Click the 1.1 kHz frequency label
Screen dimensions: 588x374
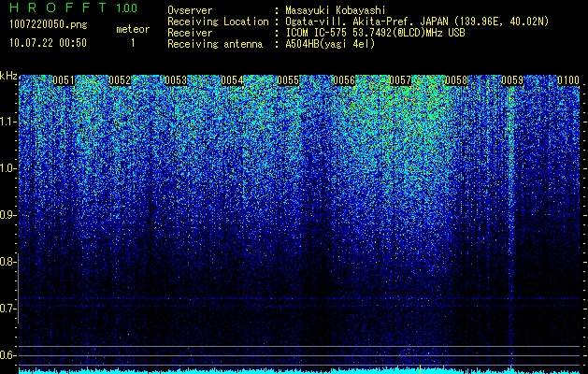[7, 122]
